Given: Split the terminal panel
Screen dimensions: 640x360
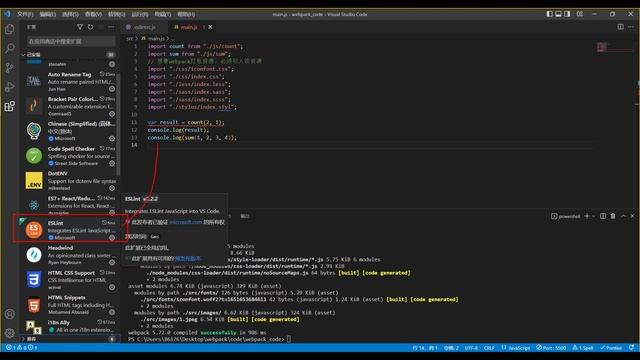Looking at the screenshot, I should coord(603,216).
